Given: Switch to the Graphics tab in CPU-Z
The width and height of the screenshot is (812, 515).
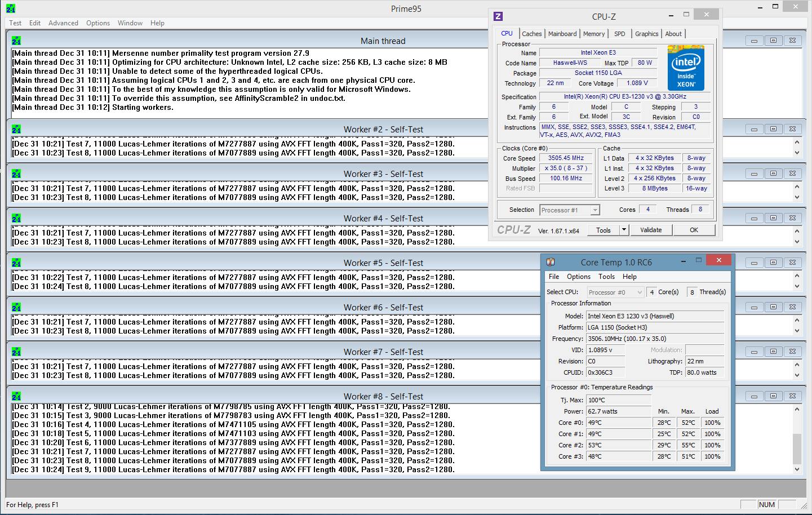Looking at the screenshot, I should tap(646, 34).
